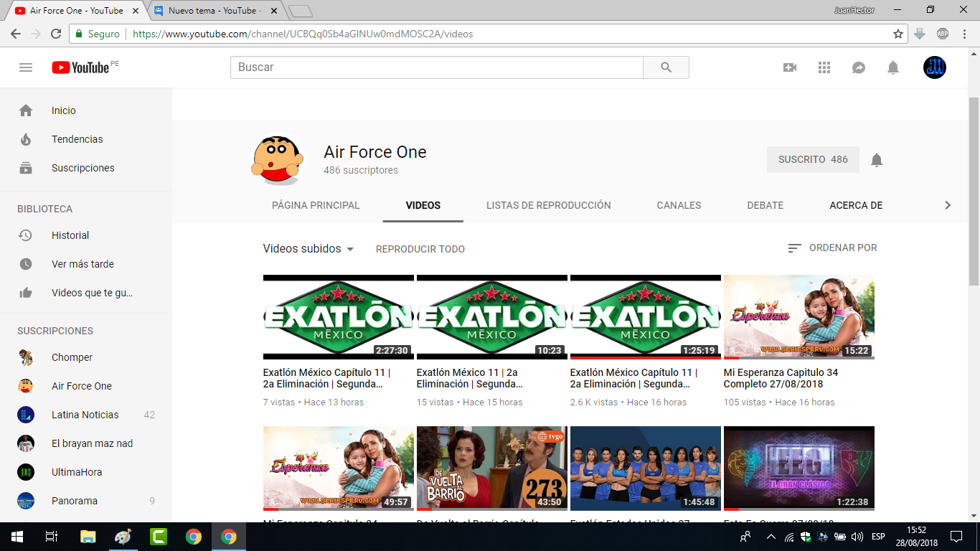Open Task View on the taskbar

coord(52,537)
